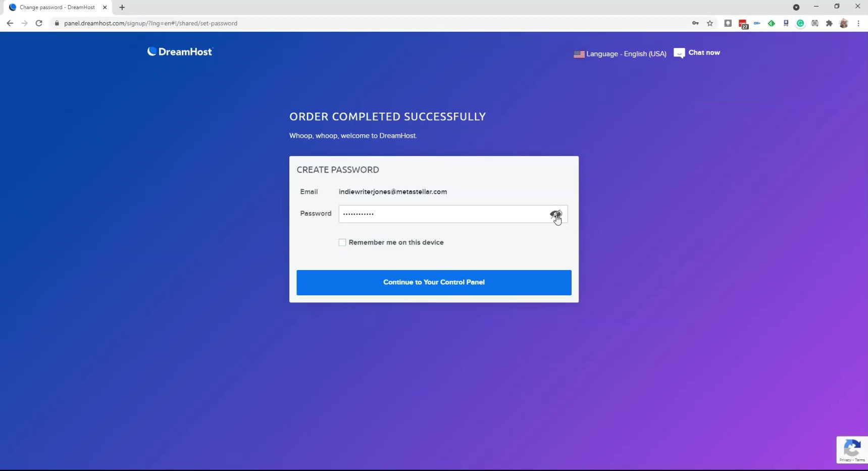The height and width of the screenshot is (471, 868).
Task: Click the chat bubble icon
Action: [x=679, y=53]
